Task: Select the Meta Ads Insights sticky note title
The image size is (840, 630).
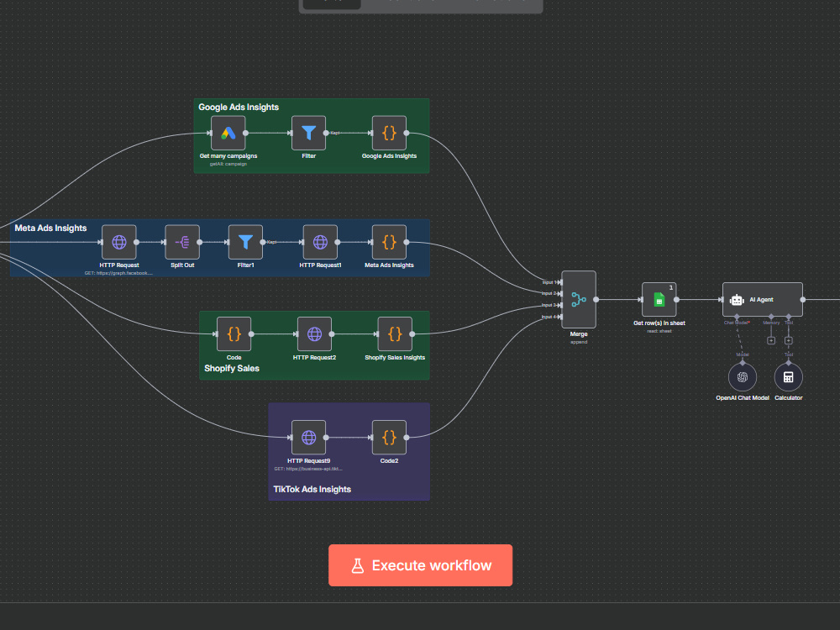Action: [x=51, y=228]
